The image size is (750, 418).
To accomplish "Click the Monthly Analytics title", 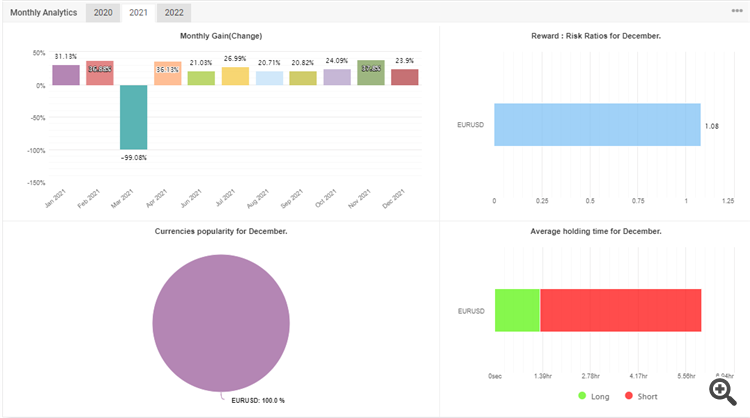I will point(44,12).
